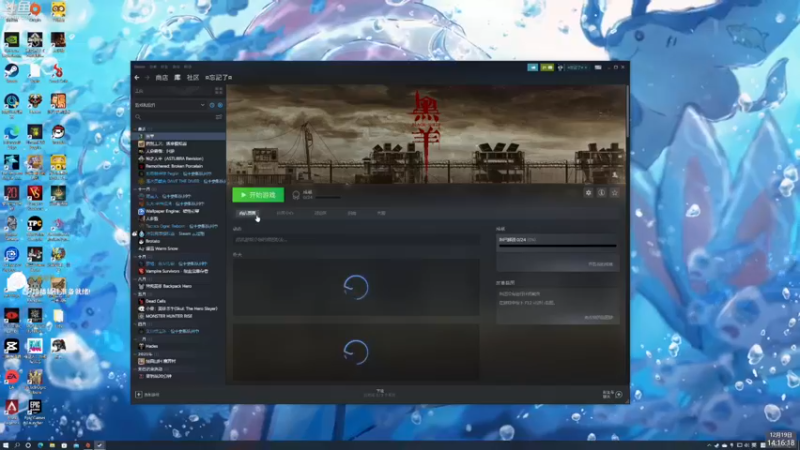Click the achievements badge icon beside play button

tap(296, 195)
